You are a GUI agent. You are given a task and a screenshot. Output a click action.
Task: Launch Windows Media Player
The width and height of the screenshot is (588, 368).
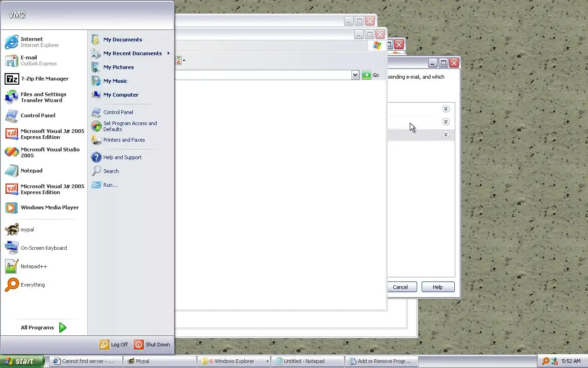[x=44, y=207]
